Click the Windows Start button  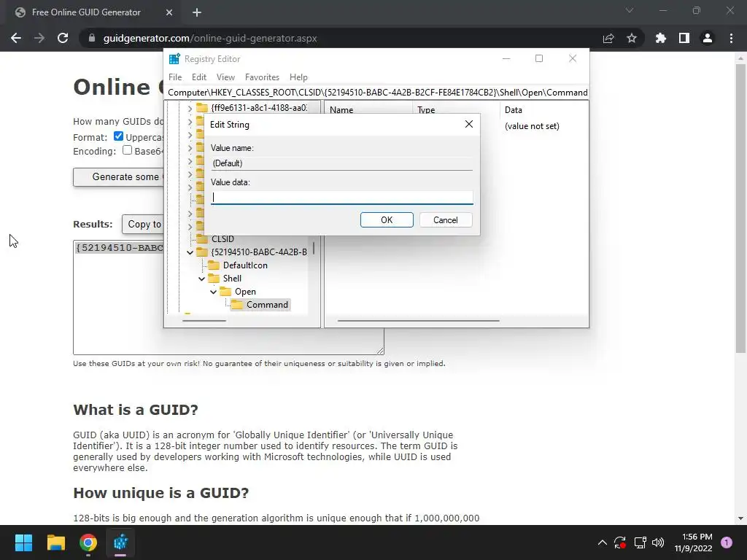click(x=23, y=542)
